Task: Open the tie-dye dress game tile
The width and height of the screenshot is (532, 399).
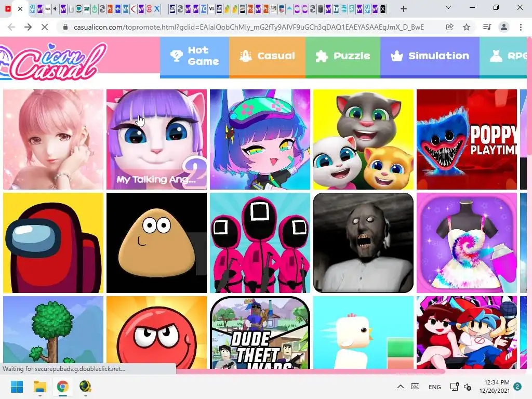Action: tap(467, 243)
